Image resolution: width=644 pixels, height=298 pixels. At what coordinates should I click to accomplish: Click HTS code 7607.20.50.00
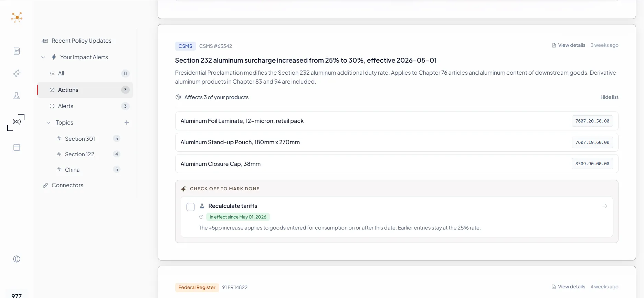pyautogui.click(x=592, y=121)
